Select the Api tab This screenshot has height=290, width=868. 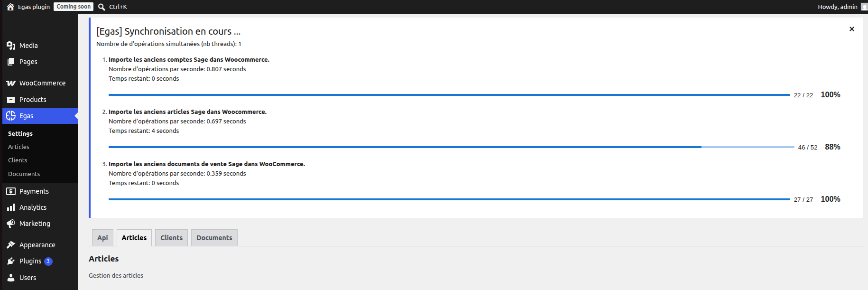coord(102,238)
